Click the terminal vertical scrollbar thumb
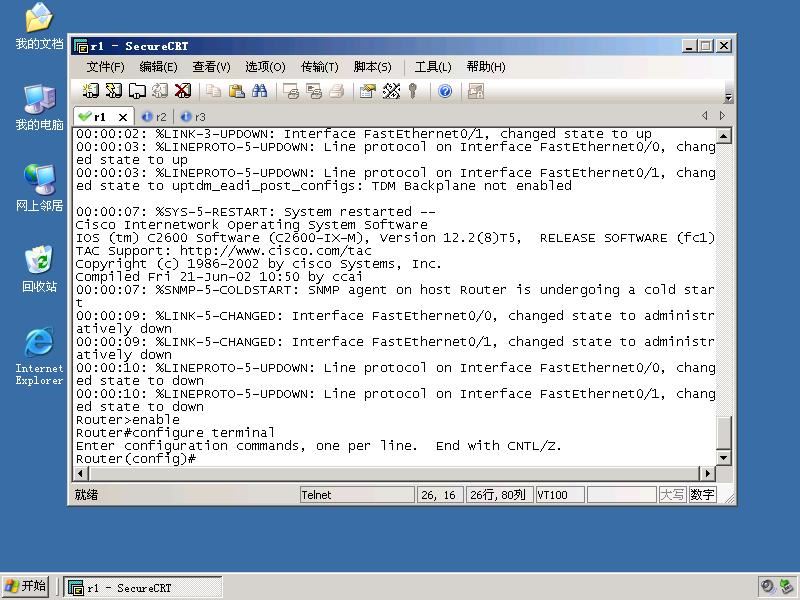This screenshot has width=800, height=600. click(724, 433)
